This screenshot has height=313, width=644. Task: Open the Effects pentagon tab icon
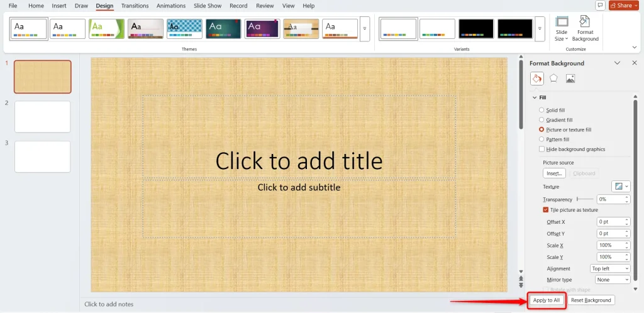553,79
